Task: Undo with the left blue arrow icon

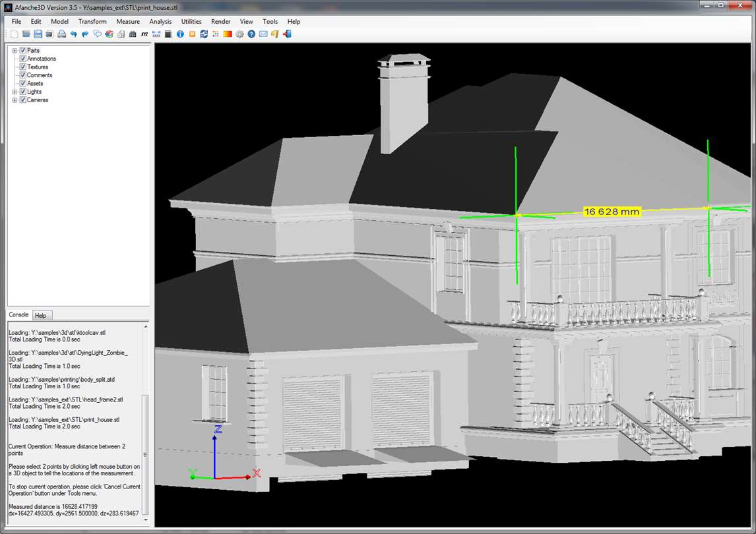Action: pos(73,34)
